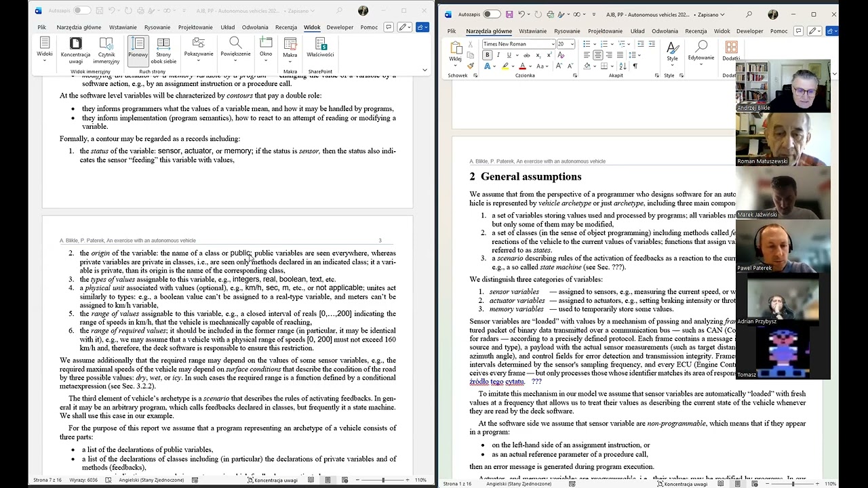This screenshot has height=488, width=868.
Task: Open Wstawianie tab in right Word window
Action: tap(532, 31)
